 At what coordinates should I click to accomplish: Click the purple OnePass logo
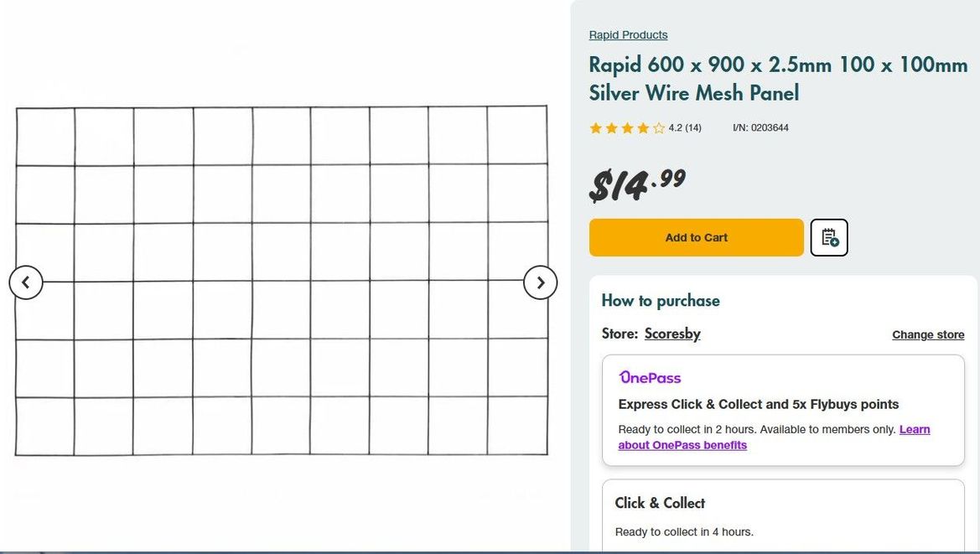click(x=650, y=377)
